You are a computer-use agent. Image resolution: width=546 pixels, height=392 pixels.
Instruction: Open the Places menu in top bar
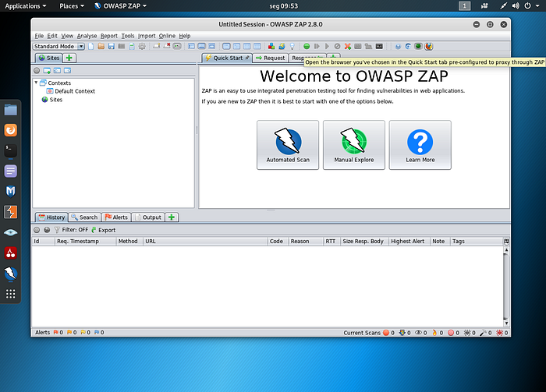[x=72, y=6]
